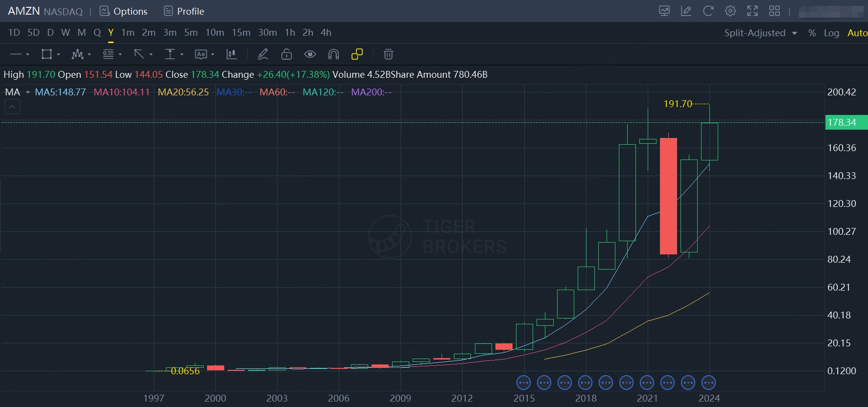The width and height of the screenshot is (868, 407).
Task: Switch to the 5m interval
Action: [x=191, y=32]
